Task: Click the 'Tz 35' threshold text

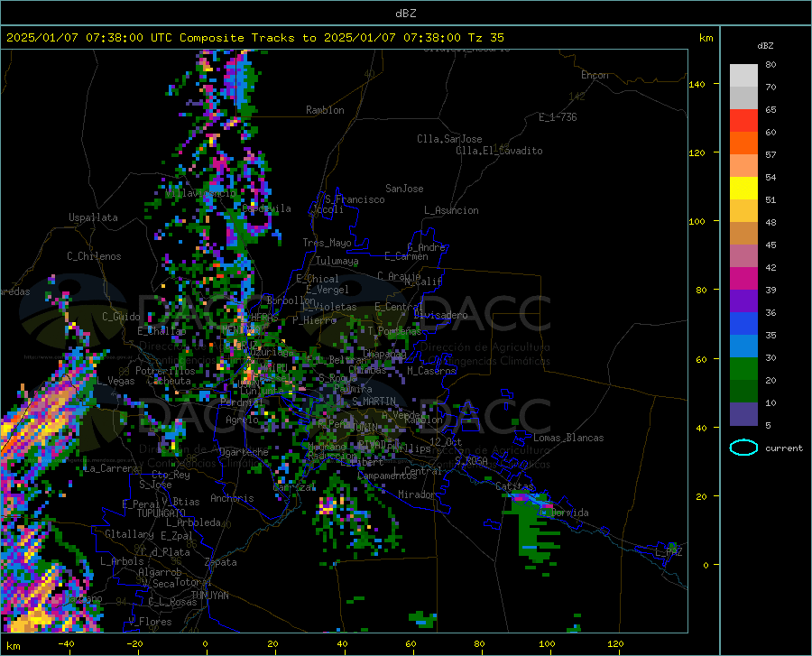Action: pos(485,38)
